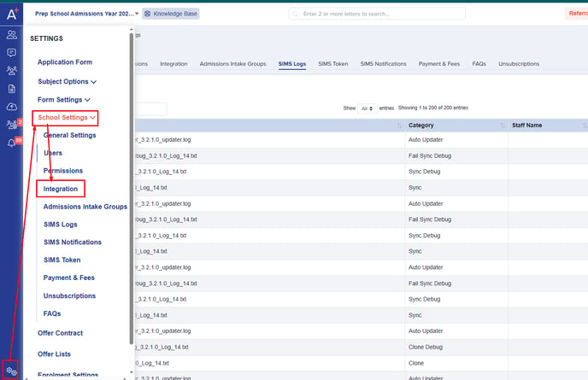Click the Knowledge Base lifebuoy icon
This screenshot has height=380, width=588.
[147, 14]
